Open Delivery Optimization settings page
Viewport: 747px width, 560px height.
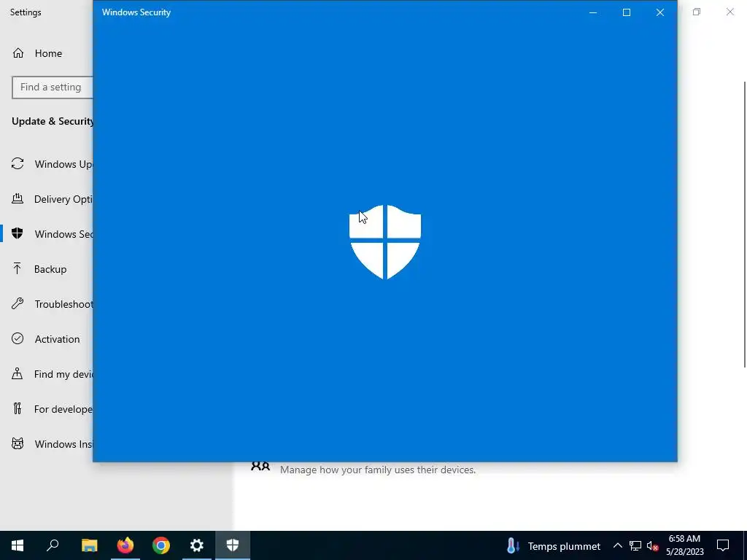[46, 199]
